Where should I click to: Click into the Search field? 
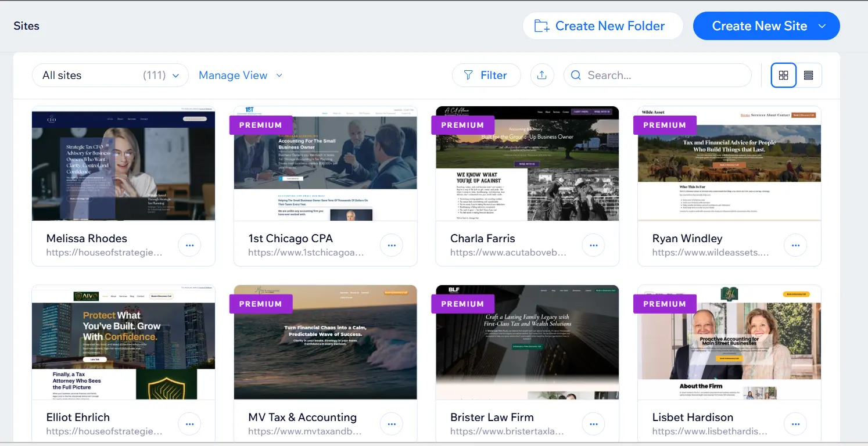(639, 75)
